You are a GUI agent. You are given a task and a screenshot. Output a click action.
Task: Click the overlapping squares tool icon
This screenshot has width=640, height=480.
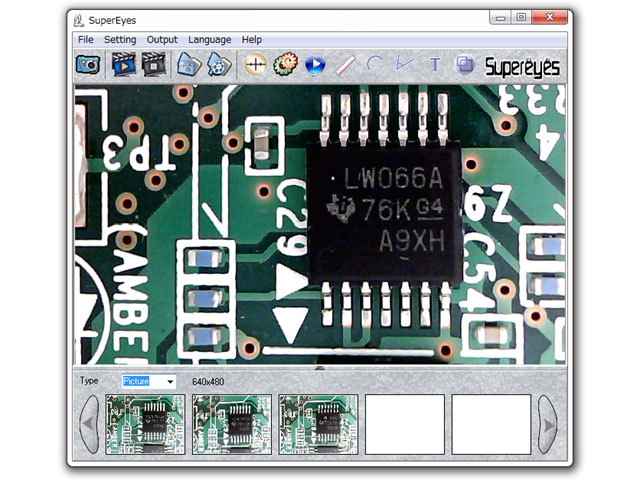465,64
